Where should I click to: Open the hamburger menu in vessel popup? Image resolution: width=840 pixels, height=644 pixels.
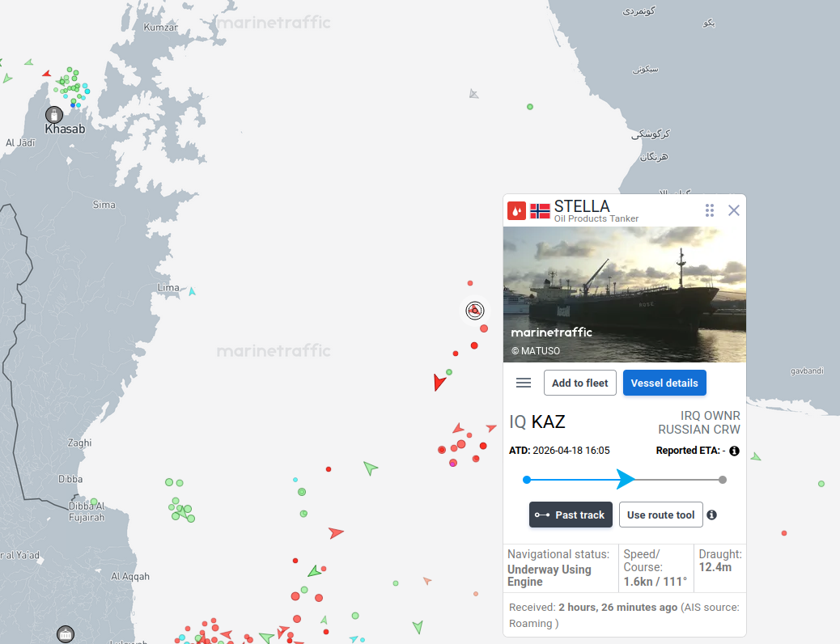pos(524,383)
